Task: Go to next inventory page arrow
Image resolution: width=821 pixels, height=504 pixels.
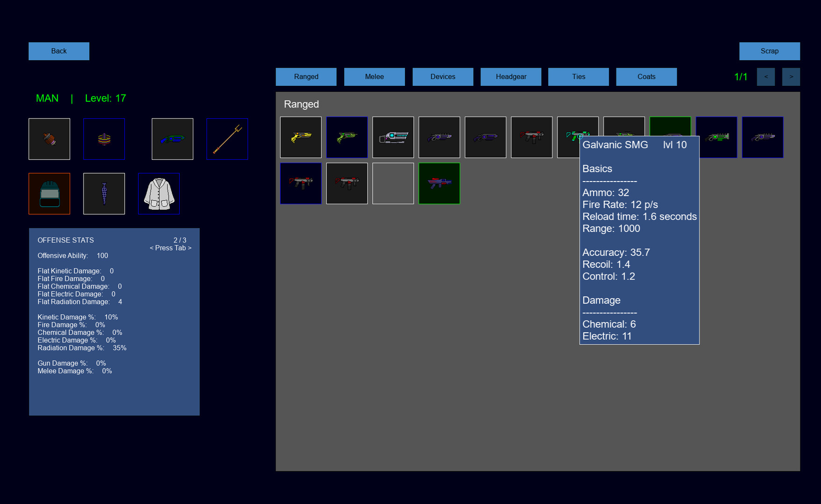Action: click(x=791, y=77)
